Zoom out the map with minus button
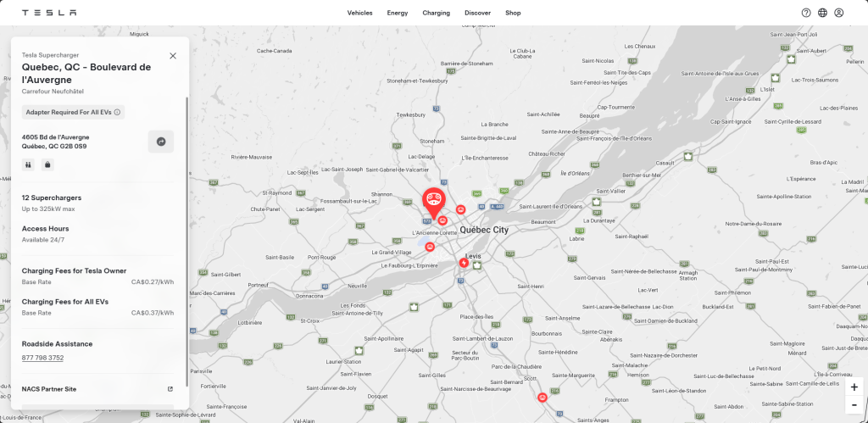This screenshot has width=868, height=423. [854, 404]
